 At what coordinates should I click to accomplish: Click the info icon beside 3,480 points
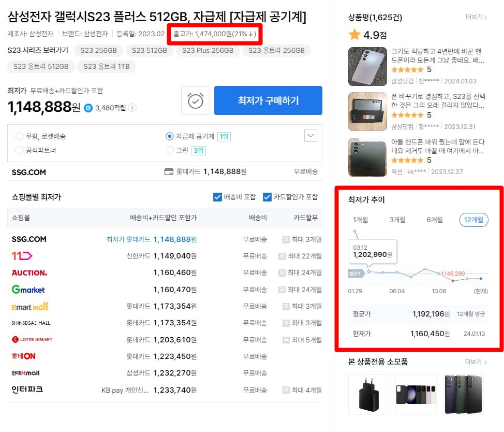pyautogui.click(x=132, y=107)
